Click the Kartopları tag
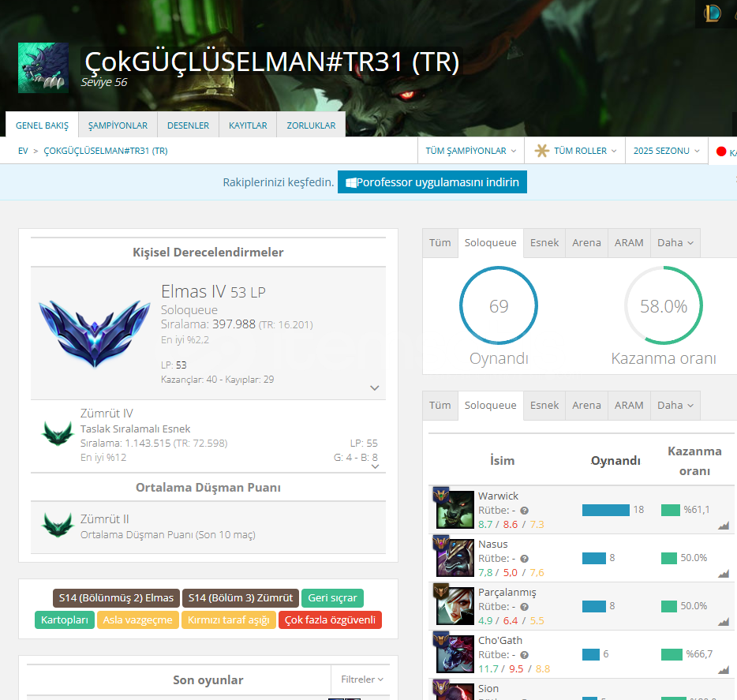Screen dimensions: 737x700 click(65, 620)
